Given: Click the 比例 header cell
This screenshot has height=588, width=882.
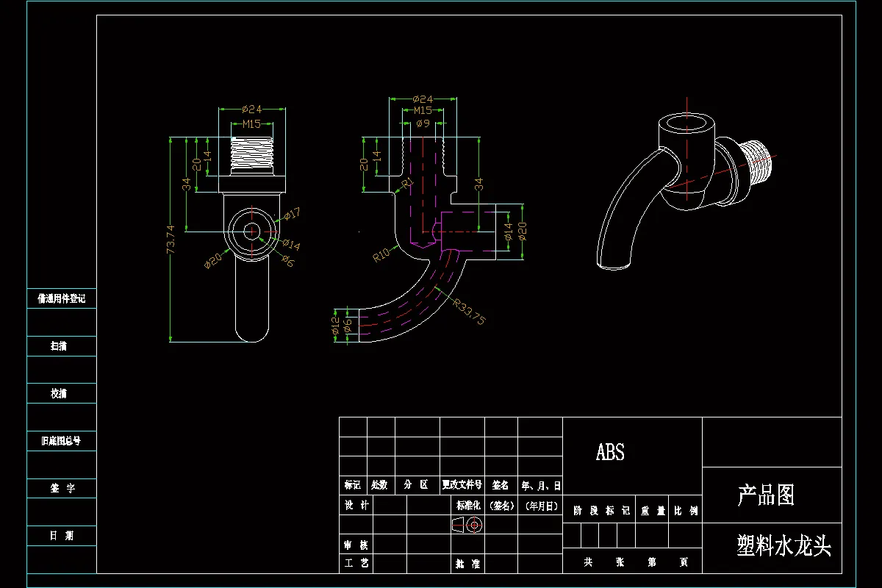Looking at the screenshot, I should coord(686,510).
